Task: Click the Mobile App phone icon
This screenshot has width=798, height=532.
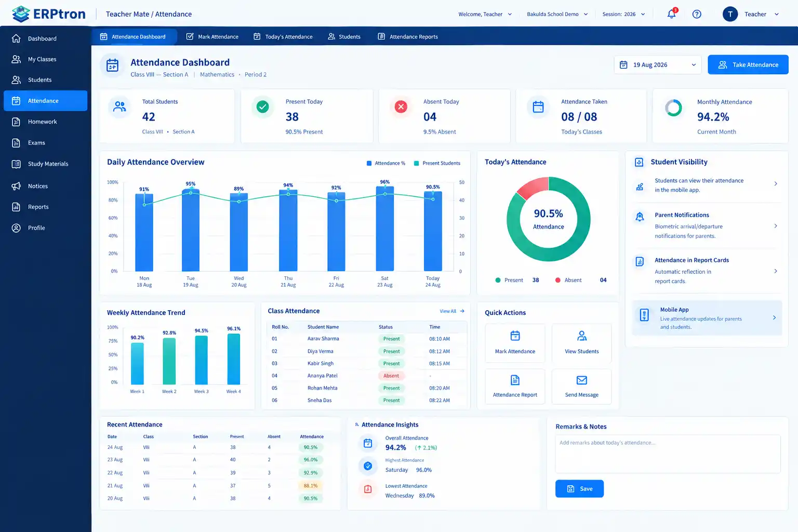Action: coord(644,315)
